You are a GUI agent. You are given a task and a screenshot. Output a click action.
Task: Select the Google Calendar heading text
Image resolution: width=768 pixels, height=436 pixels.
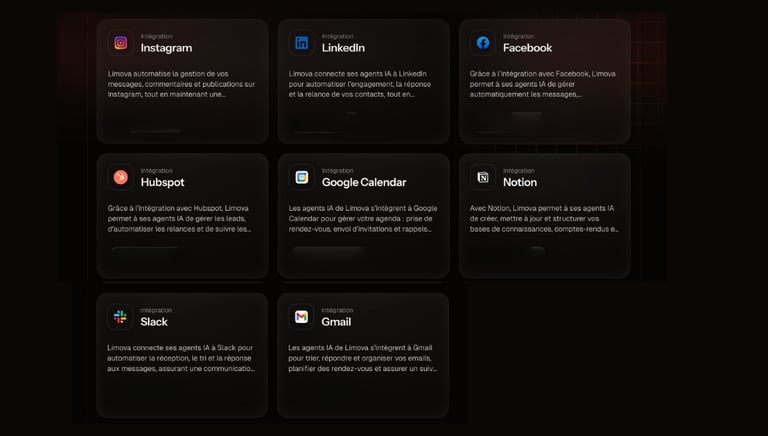[364, 183]
